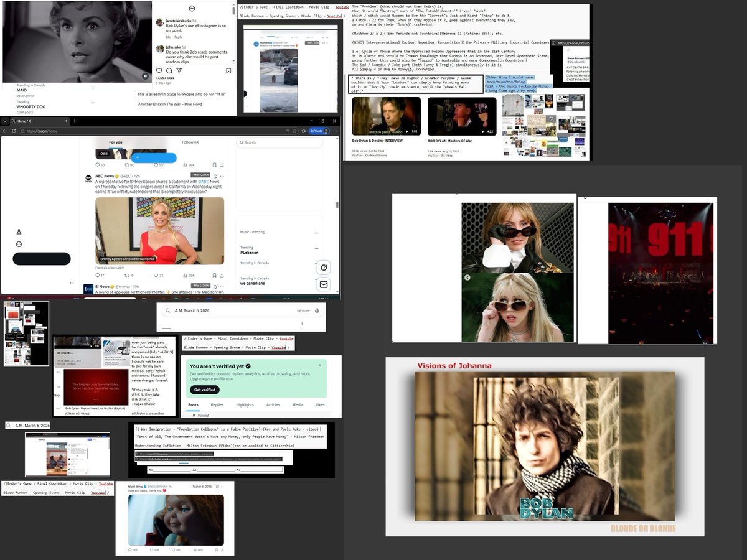Screen dimensions: 747x560
Task: Switch to the Media profile tab
Action: pos(298,405)
